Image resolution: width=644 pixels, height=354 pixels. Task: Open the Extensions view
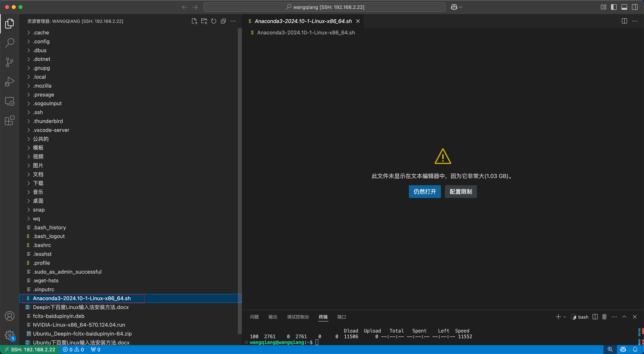(x=10, y=120)
